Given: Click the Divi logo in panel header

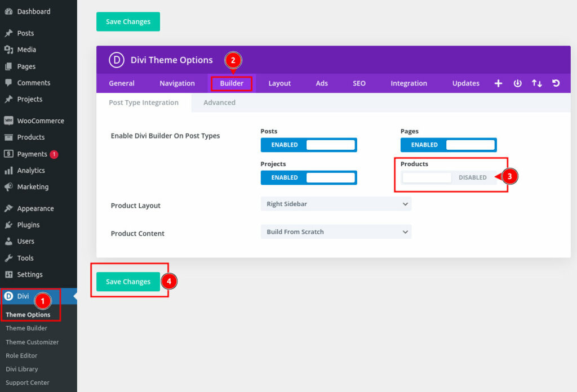Looking at the screenshot, I should [x=117, y=60].
